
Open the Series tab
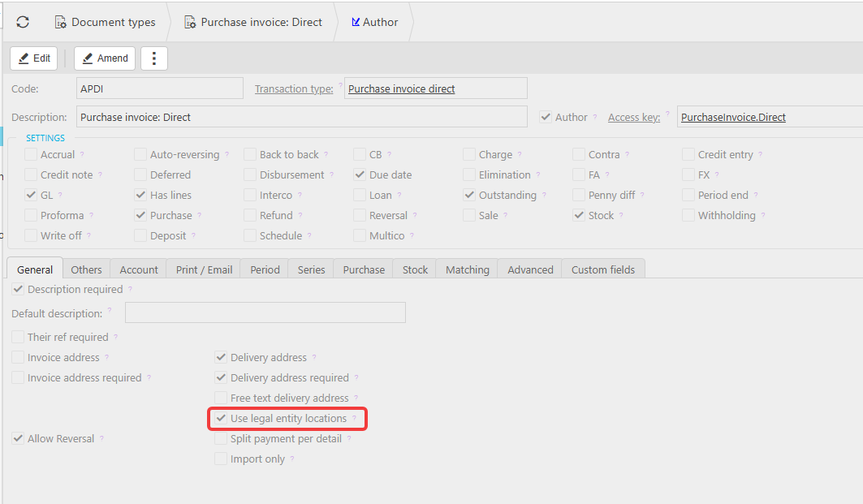[x=311, y=269]
